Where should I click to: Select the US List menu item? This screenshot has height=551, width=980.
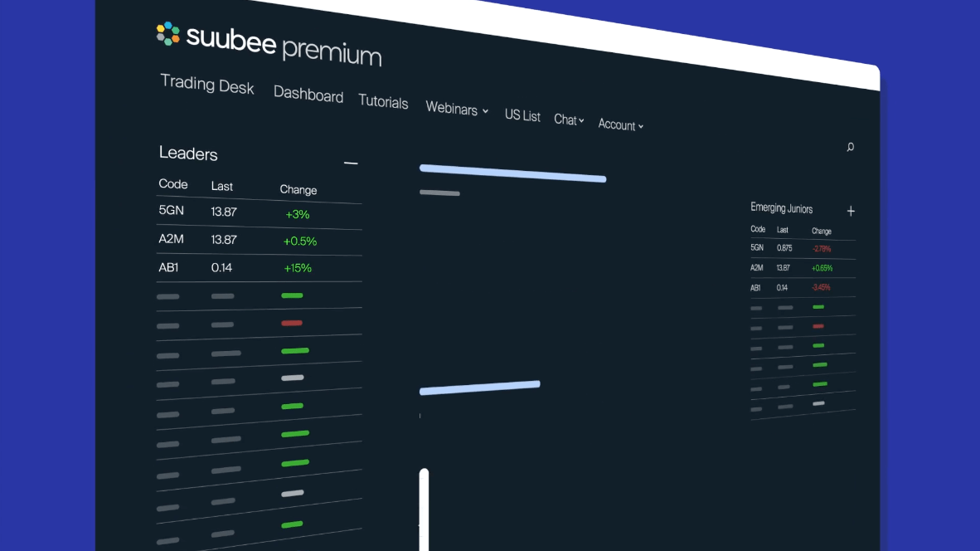tap(522, 115)
